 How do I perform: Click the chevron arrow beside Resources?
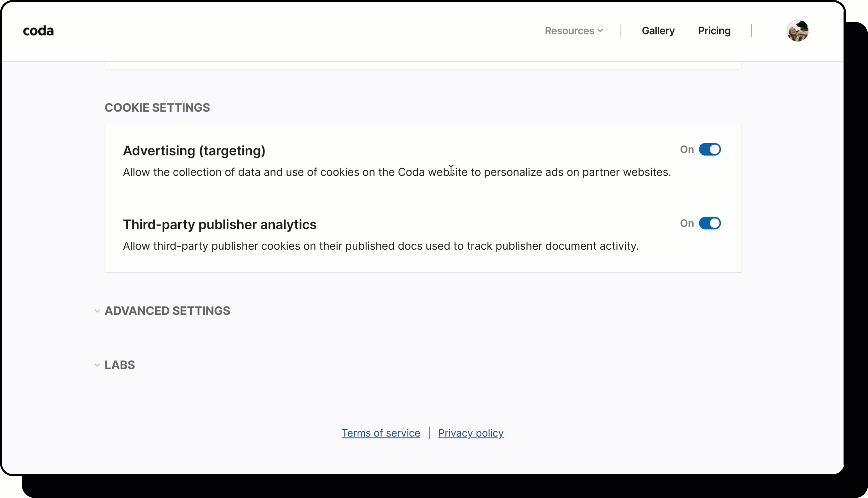tap(600, 31)
